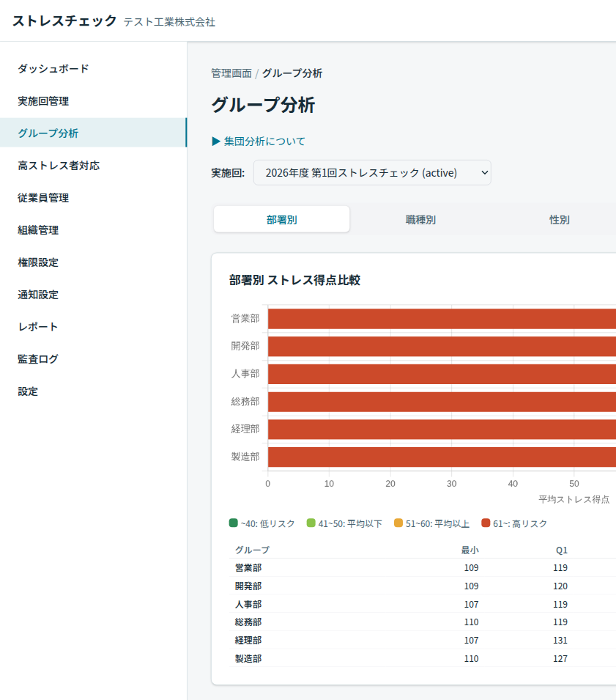
Task: Navigate to 組織管理
Action: click(x=38, y=230)
